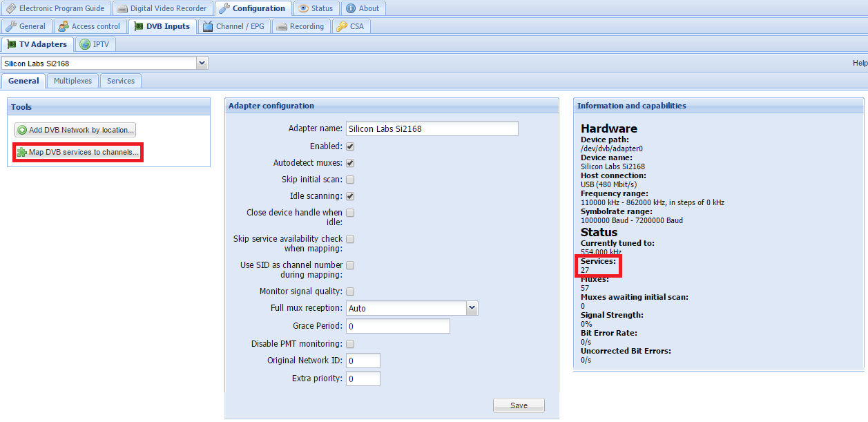Expand the Silicon Labs Si2168 adapter dropdown
Screen dimensions: 868x422
202,63
